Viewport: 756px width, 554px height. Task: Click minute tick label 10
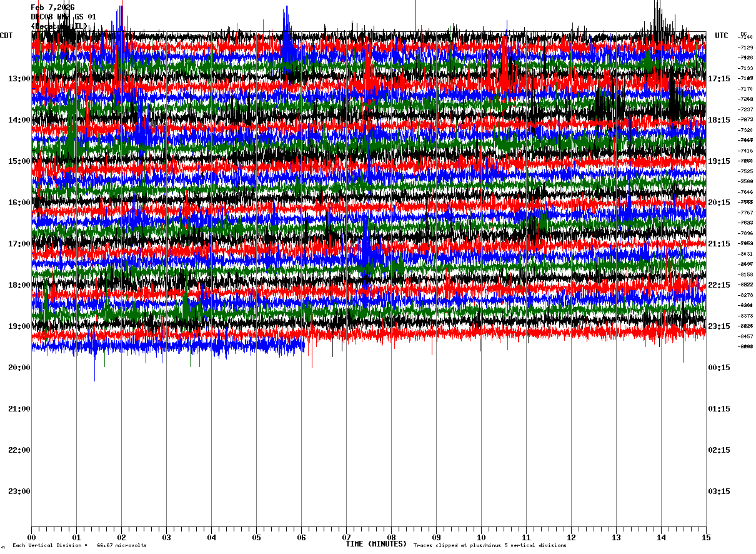(481, 537)
